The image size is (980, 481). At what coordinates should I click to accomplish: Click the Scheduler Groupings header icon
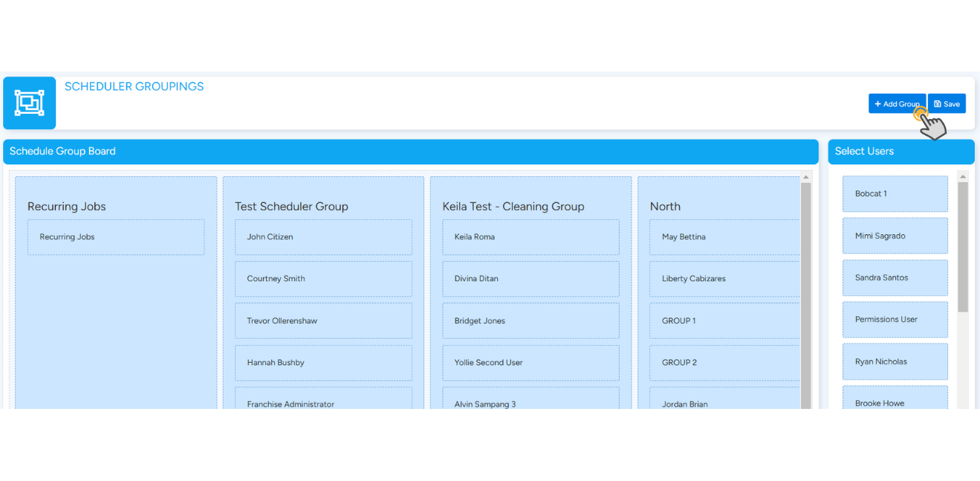coord(29,103)
